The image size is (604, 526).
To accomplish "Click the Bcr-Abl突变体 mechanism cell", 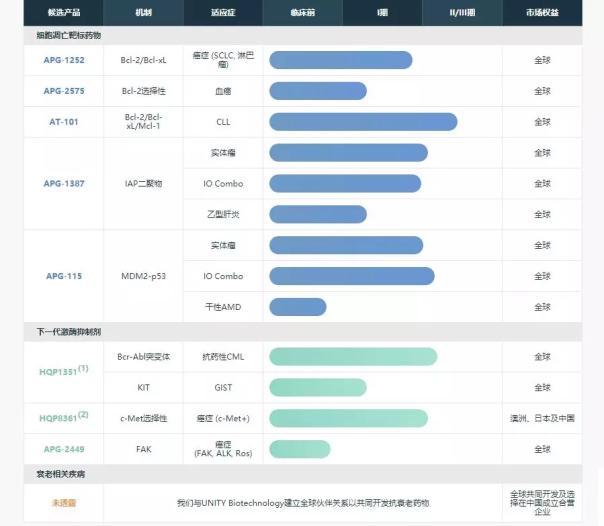I will point(143,357).
